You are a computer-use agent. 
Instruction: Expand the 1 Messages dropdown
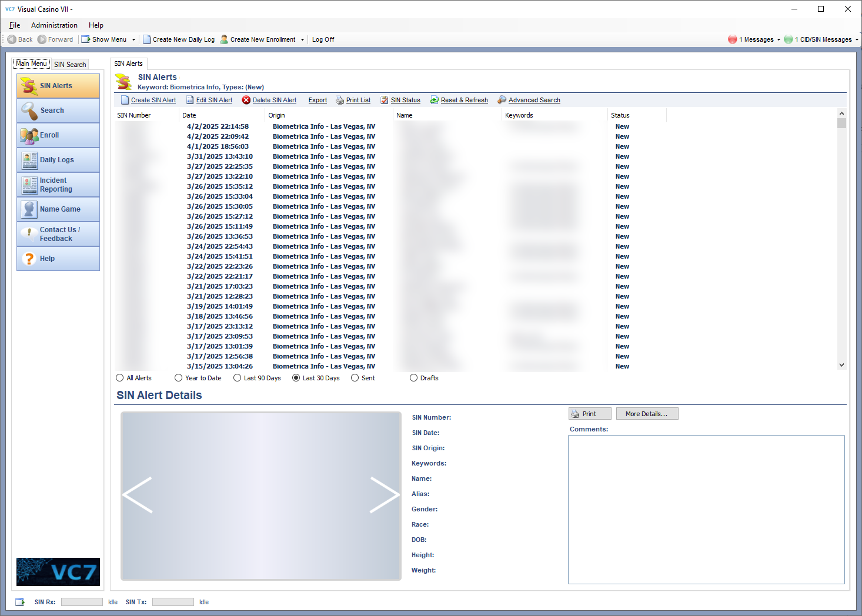(779, 39)
